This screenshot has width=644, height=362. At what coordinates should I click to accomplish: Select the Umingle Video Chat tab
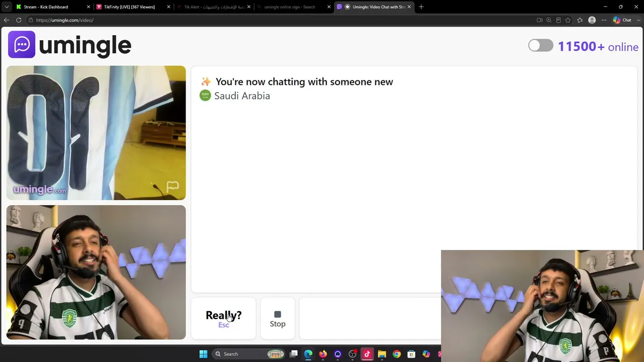[374, 7]
